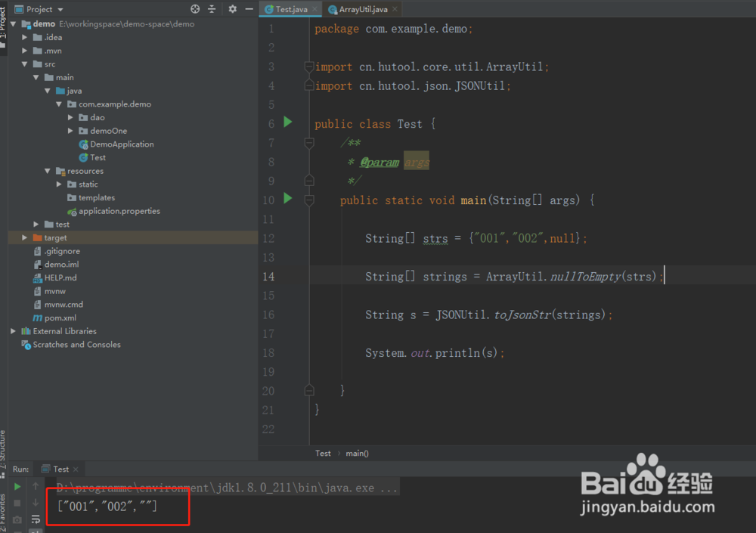
Task: Close the ArrayUtil.java tab
Action: 395,8
